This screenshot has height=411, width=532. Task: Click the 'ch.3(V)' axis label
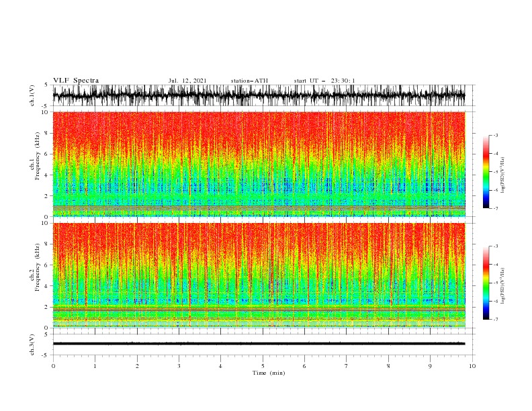pos(32,345)
